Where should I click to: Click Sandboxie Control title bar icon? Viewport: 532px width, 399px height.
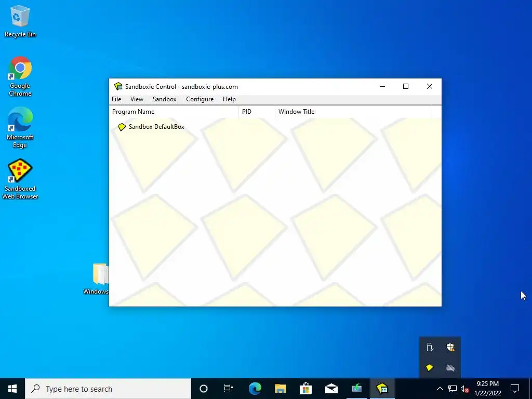click(118, 87)
